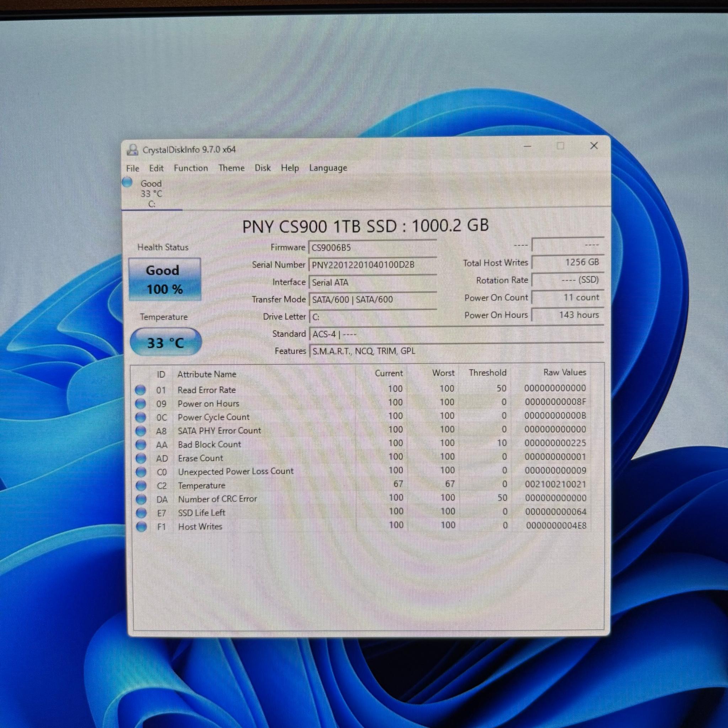Click the Health Status label
Image resolution: width=728 pixels, height=728 pixels.
click(x=163, y=247)
